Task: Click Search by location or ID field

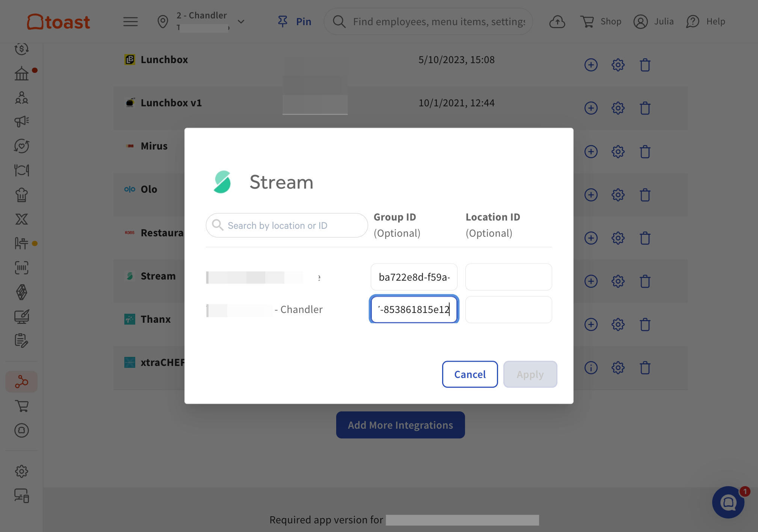Action: point(287,225)
